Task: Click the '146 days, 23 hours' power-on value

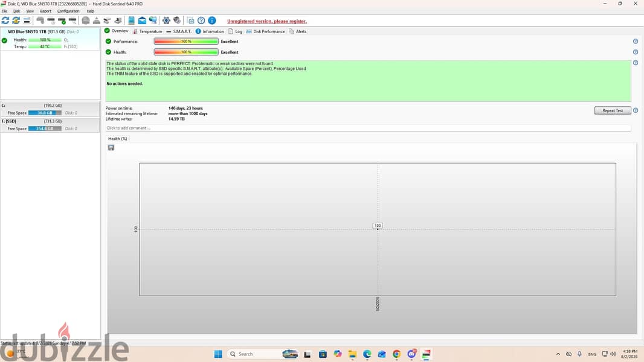Action: click(185, 108)
